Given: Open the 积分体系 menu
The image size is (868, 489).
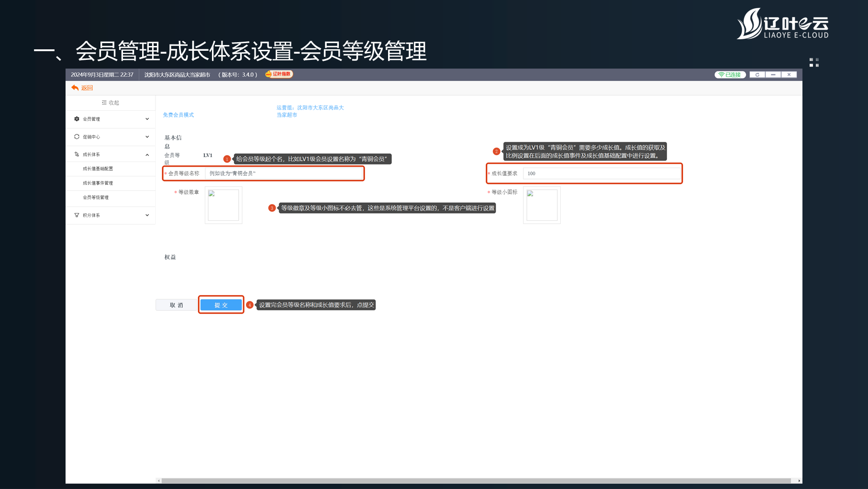Looking at the screenshot, I should point(111,215).
